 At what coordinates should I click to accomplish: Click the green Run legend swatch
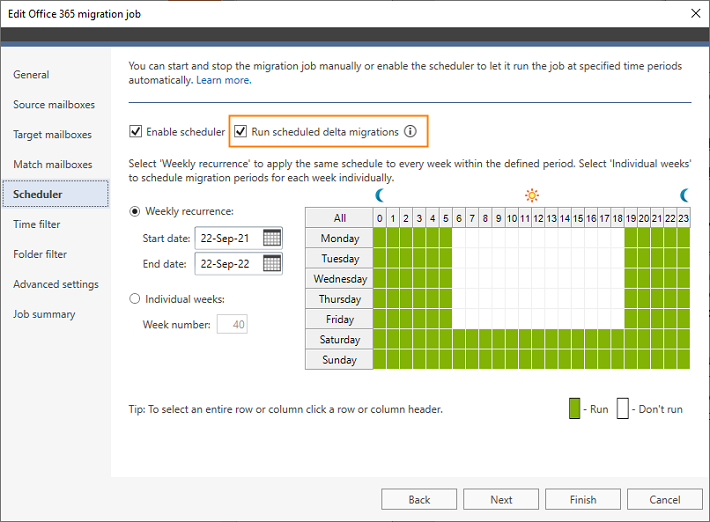pyautogui.click(x=574, y=408)
